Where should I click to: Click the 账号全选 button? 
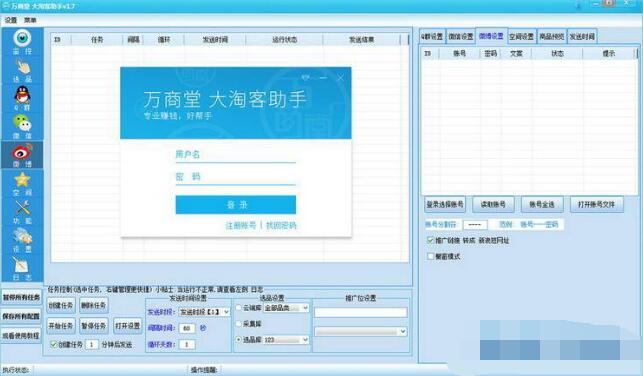[542, 204]
